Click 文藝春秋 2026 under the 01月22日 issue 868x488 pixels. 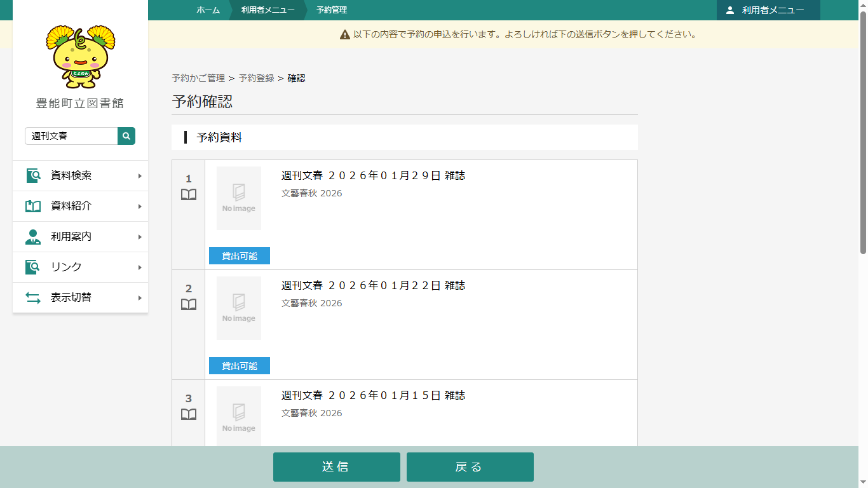[312, 303]
